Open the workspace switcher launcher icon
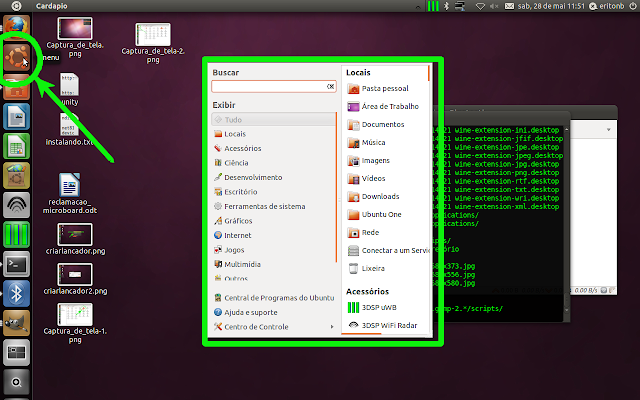Viewport: 640px width, 400px height. 16,352
